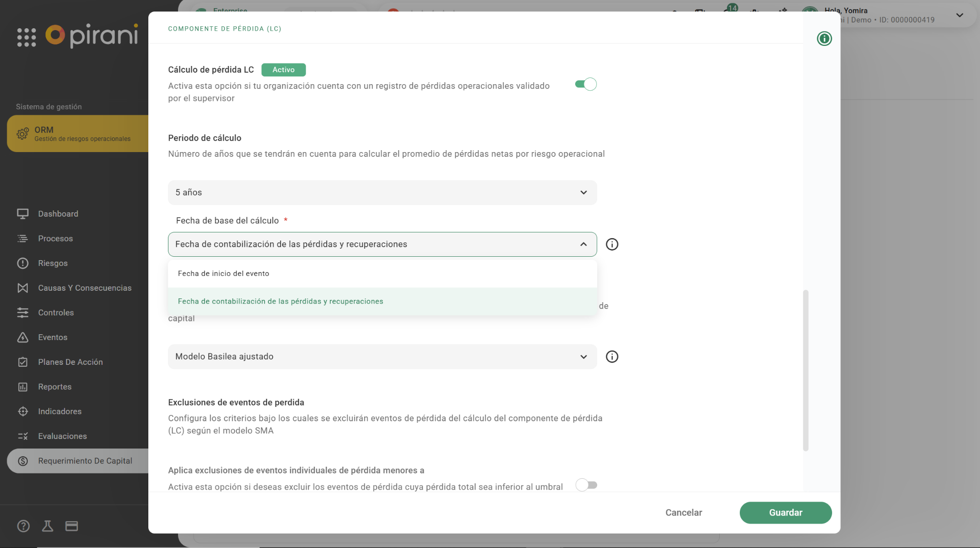Click info icon beside Modelo Basilea ajustado

(612, 357)
